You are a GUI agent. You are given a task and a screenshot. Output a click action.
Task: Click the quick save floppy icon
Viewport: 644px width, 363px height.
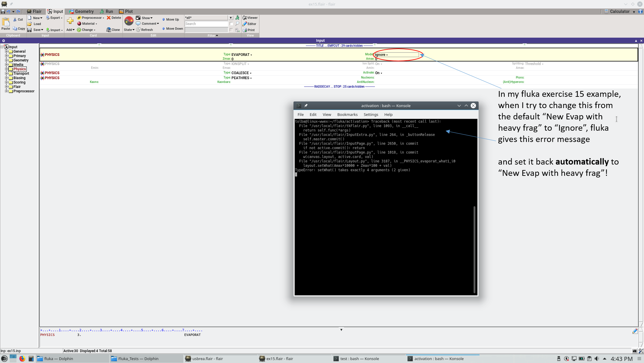click(x=3, y=11)
